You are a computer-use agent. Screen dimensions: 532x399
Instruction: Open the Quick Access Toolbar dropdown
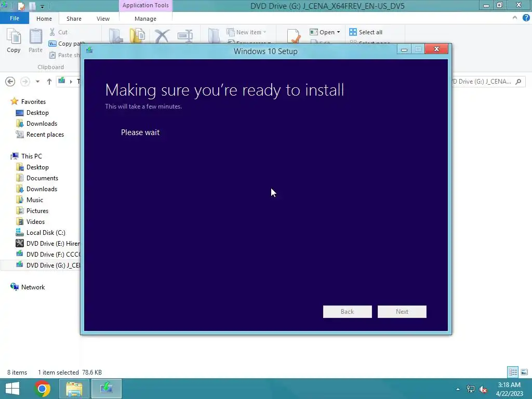click(x=42, y=6)
